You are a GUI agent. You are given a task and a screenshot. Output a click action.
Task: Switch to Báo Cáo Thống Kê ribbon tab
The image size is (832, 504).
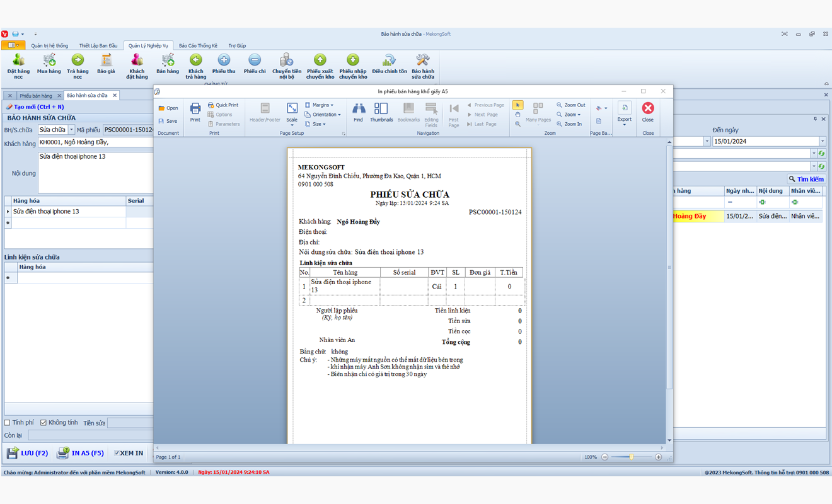(x=198, y=45)
